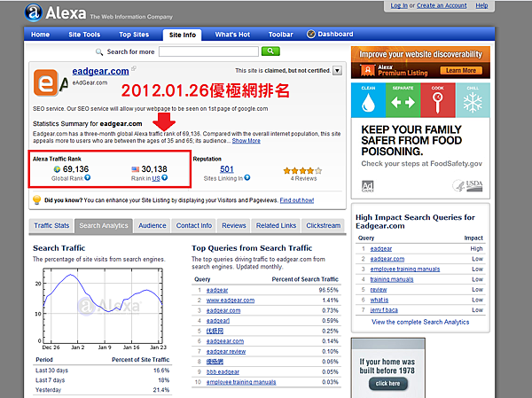This screenshot has width=532, height=398.
Task: Click employee training manuals in High Impact list
Action: [405, 269]
